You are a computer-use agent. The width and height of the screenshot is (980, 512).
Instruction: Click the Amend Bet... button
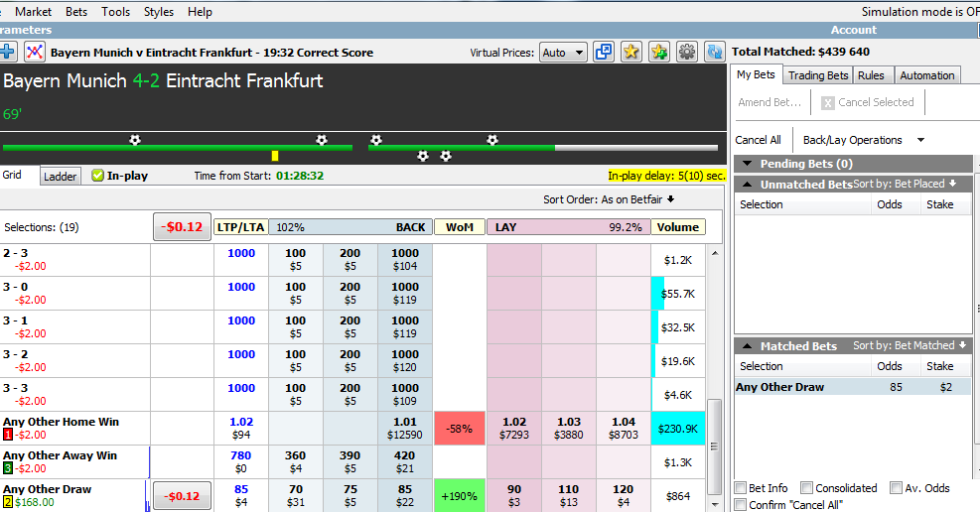770,102
